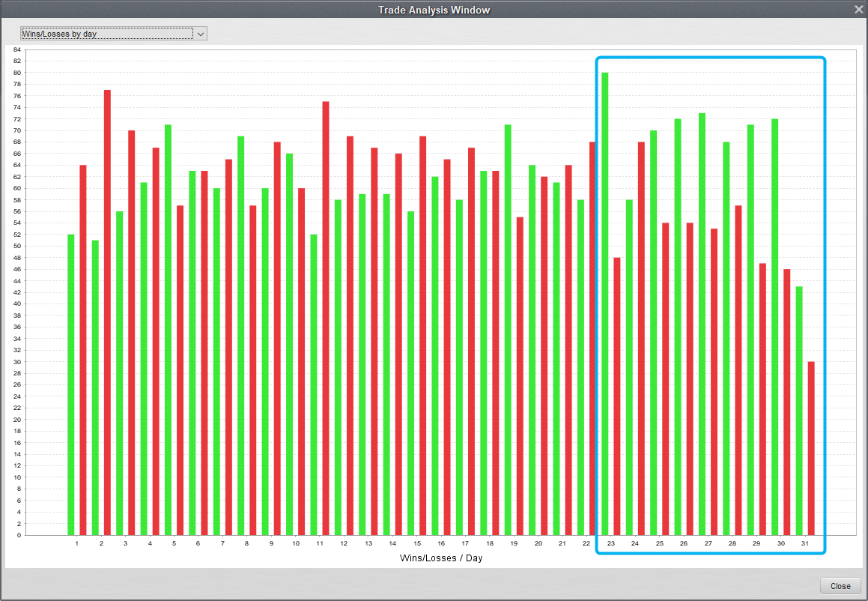868x601 pixels.
Task: Open the Wins/Losses by day dropdown
Action: 106,34
